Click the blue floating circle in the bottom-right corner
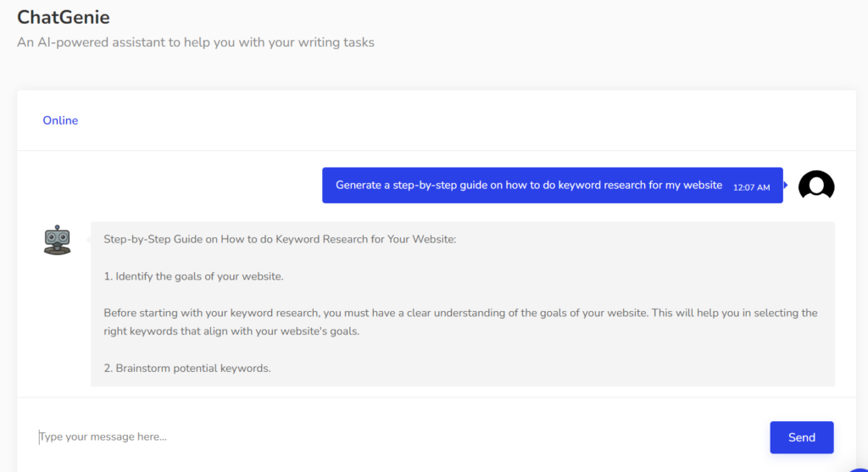The width and height of the screenshot is (868, 472). click(x=860, y=466)
